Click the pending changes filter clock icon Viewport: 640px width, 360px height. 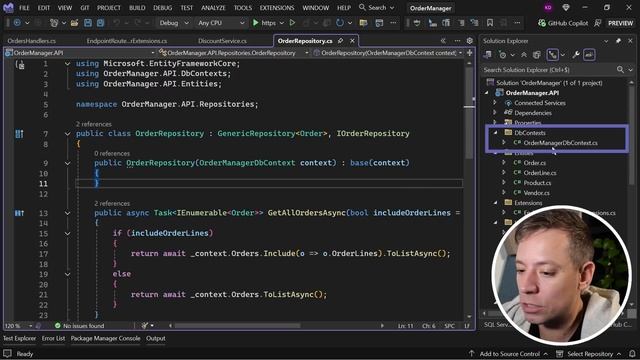(503, 55)
